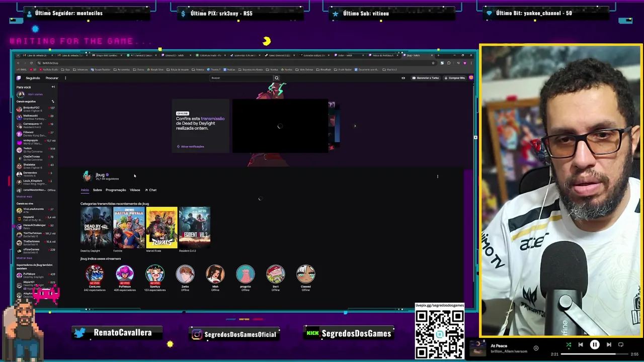Open sodapoppin channel in sidebar

[x=35, y=142]
